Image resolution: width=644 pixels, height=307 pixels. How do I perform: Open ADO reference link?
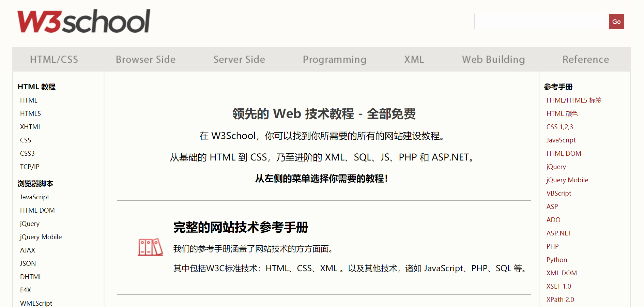click(x=553, y=220)
